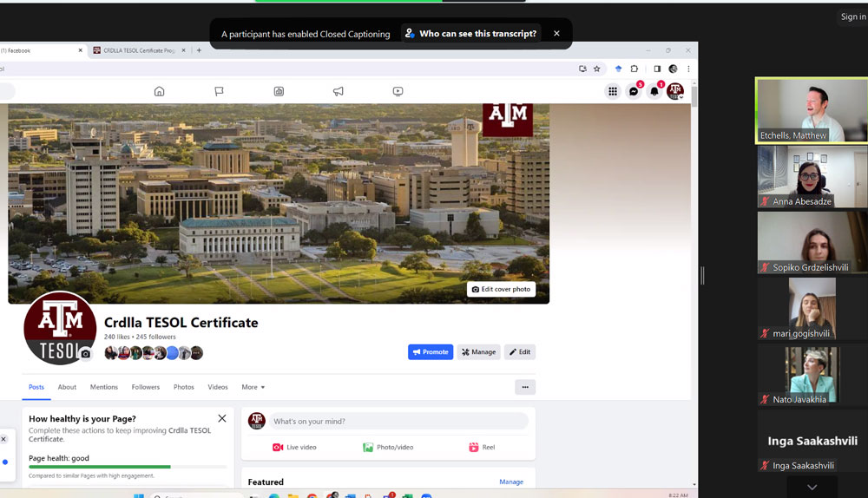Image resolution: width=868 pixels, height=498 pixels.
Task: Click the What's on your mind field
Action: (398, 422)
